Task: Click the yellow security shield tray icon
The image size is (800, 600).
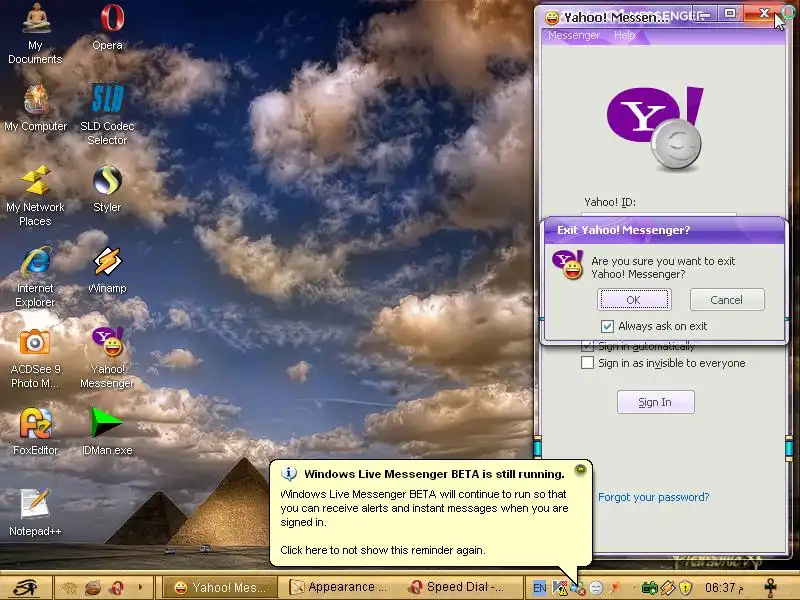Action: (x=686, y=588)
